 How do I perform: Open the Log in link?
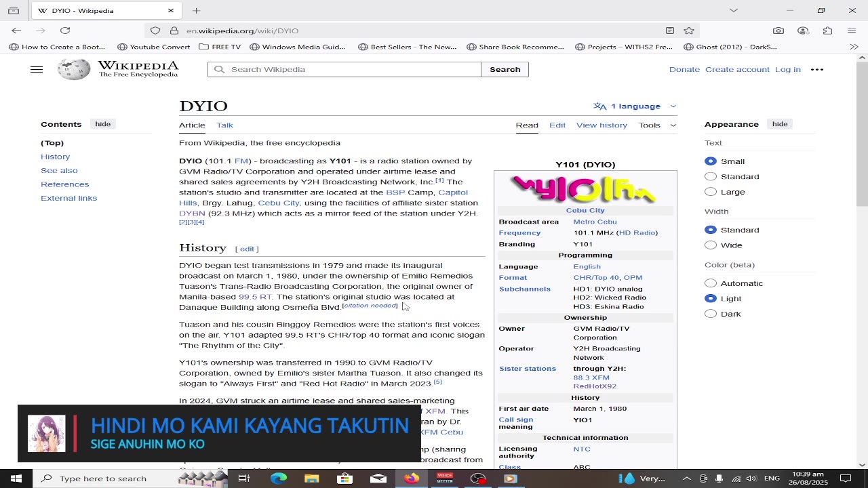pyautogui.click(x=788, y=69)
